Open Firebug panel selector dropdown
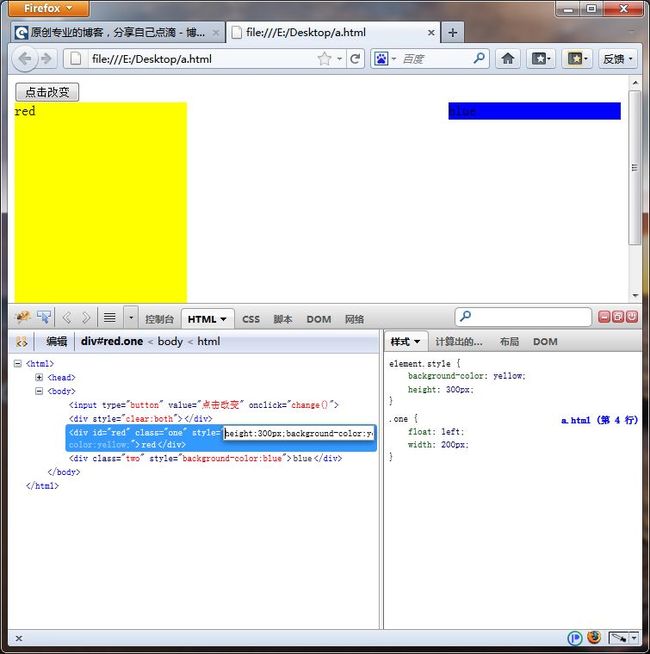Image resolution: width=650 pixels, height=654 pixels. coord(131,318)
